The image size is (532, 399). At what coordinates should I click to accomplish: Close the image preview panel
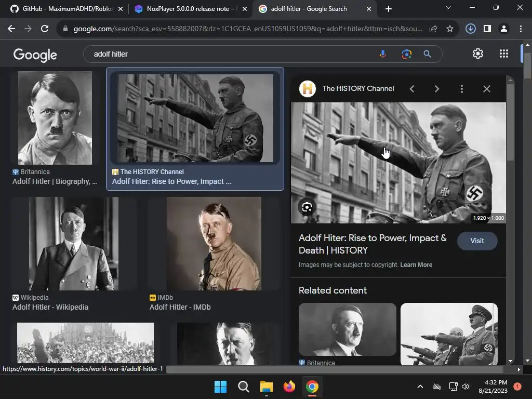coord(486,89)
